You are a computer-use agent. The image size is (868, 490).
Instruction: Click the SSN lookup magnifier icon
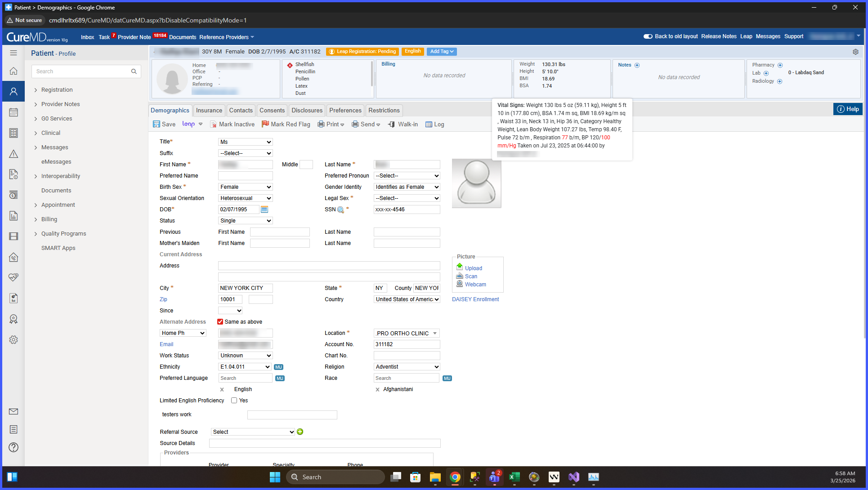coord(340,210)
